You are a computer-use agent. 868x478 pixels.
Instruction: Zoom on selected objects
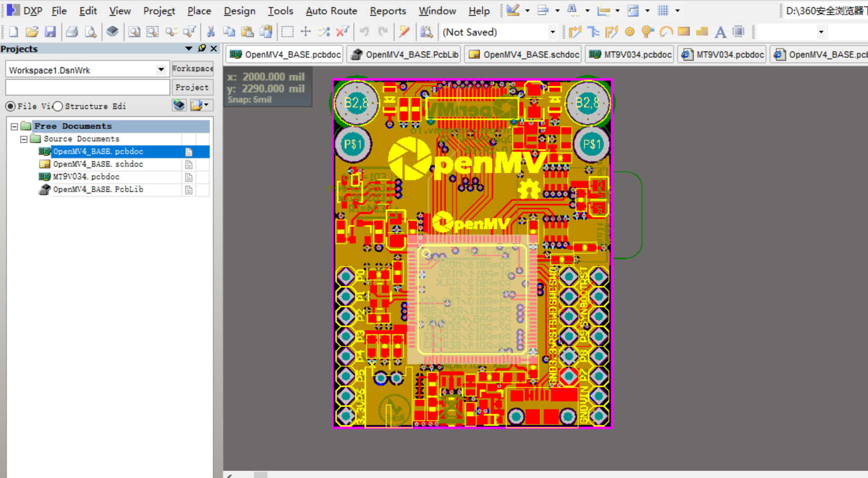(171, 32)
